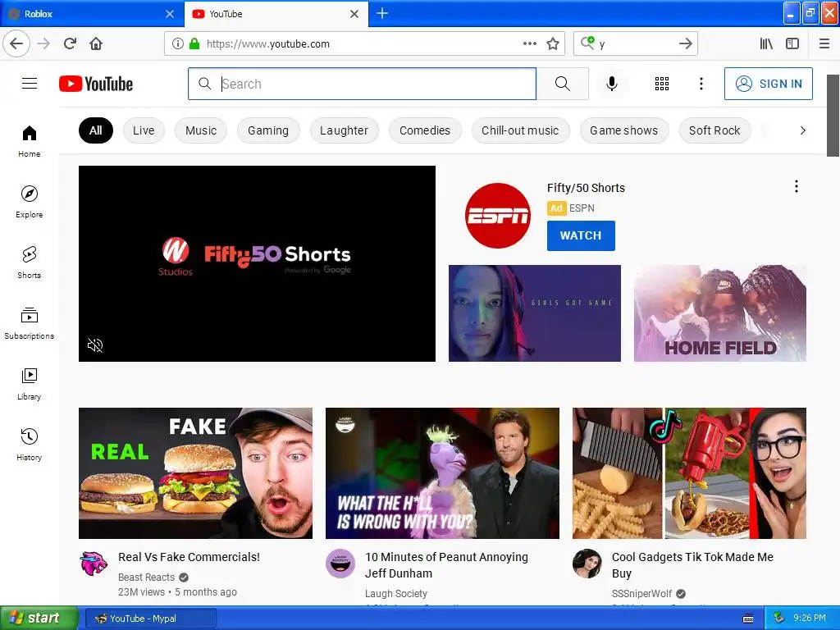Select the Music filter chip
This screenshot has height=630, width=840.
[201, 130]
